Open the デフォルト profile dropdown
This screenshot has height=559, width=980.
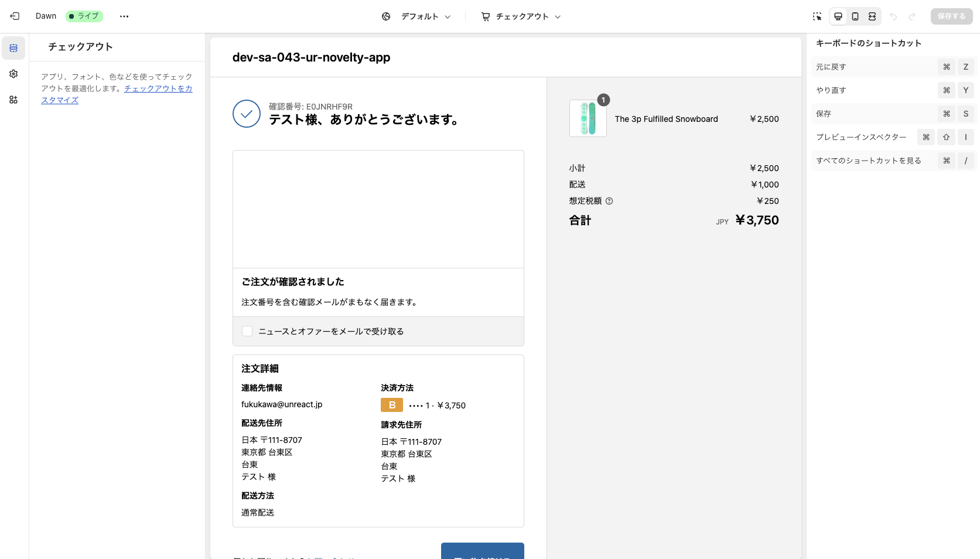tap(423, 16)
